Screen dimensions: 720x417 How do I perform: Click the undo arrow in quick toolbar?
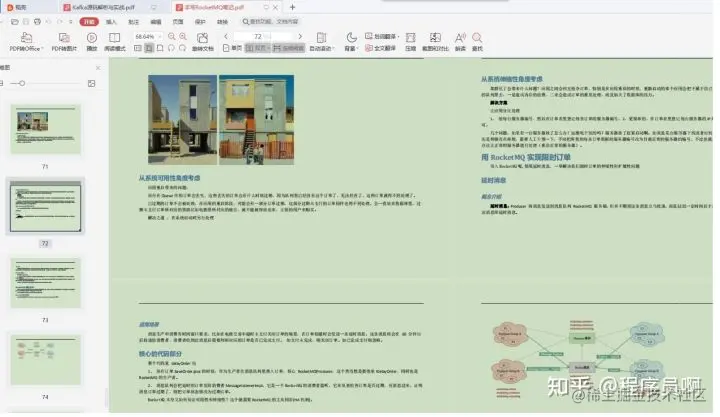pos(49,22)
